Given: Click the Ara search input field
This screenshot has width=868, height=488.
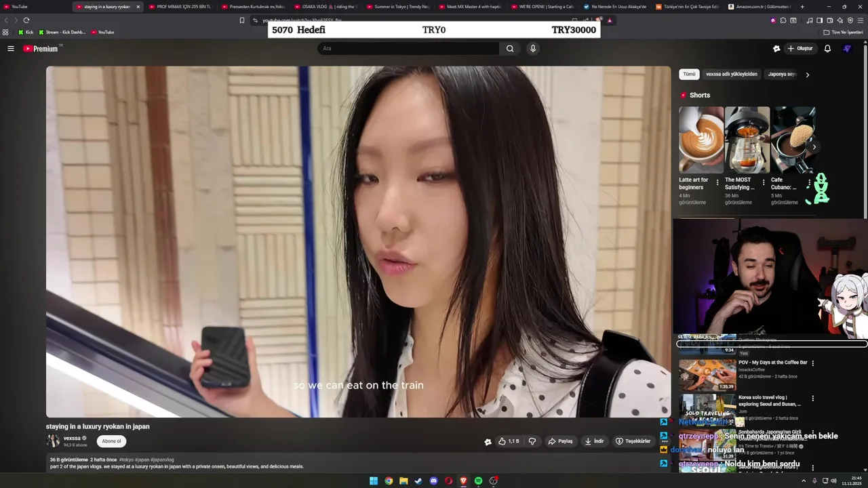Looking at the screenshot, I should (x=408, y=49).
